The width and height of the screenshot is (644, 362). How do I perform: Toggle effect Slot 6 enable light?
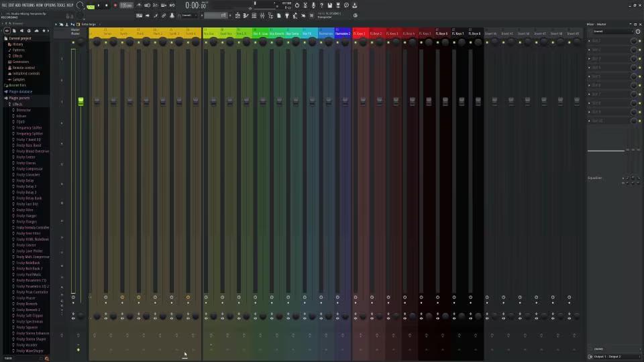(640, 85)
